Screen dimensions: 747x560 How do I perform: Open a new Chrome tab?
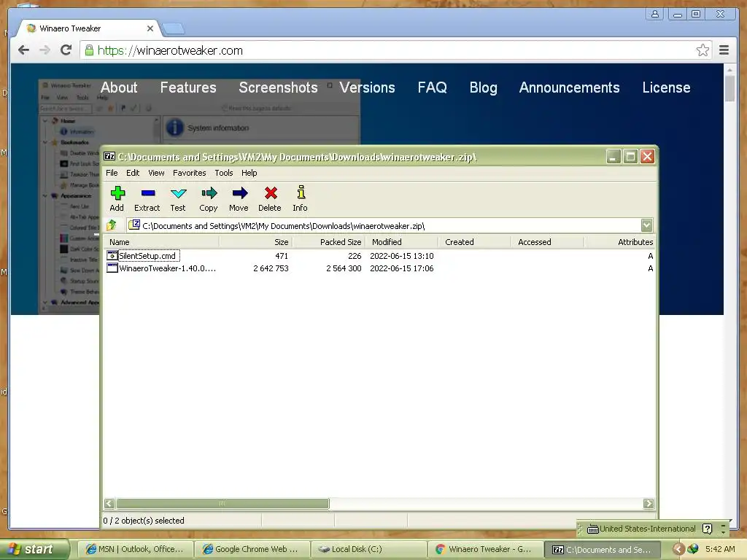point(173,29)
